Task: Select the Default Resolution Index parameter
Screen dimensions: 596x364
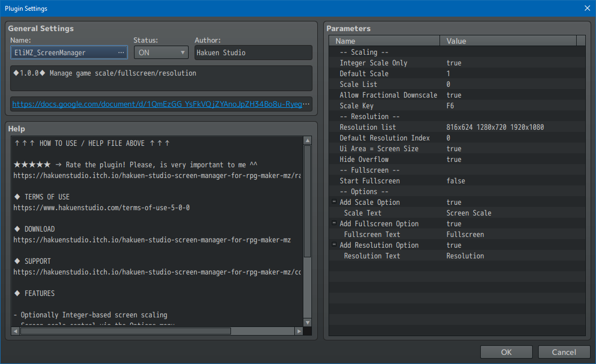Action: [457, 138]
